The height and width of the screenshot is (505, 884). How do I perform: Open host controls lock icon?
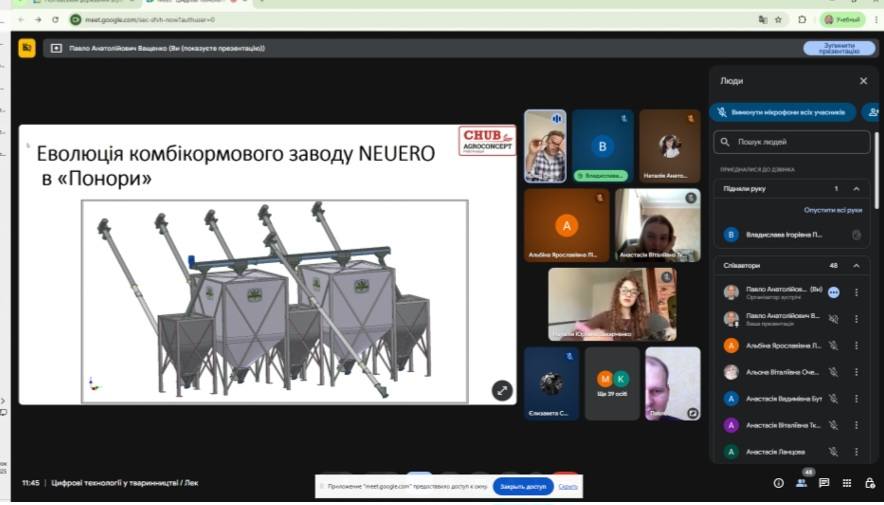(x=869, y=482)
